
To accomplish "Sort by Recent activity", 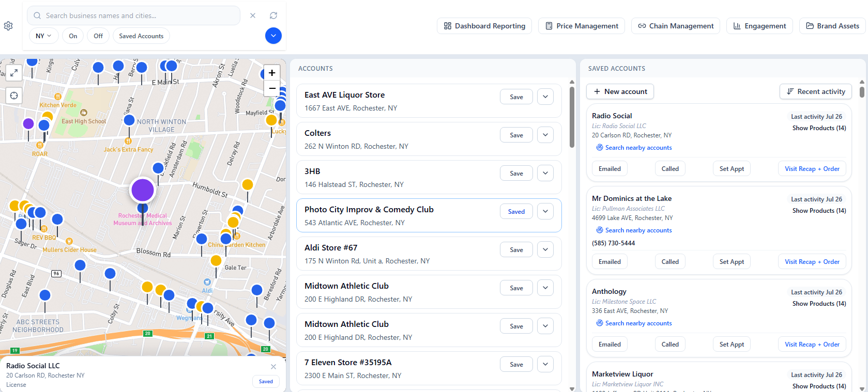I will point(816,91).
